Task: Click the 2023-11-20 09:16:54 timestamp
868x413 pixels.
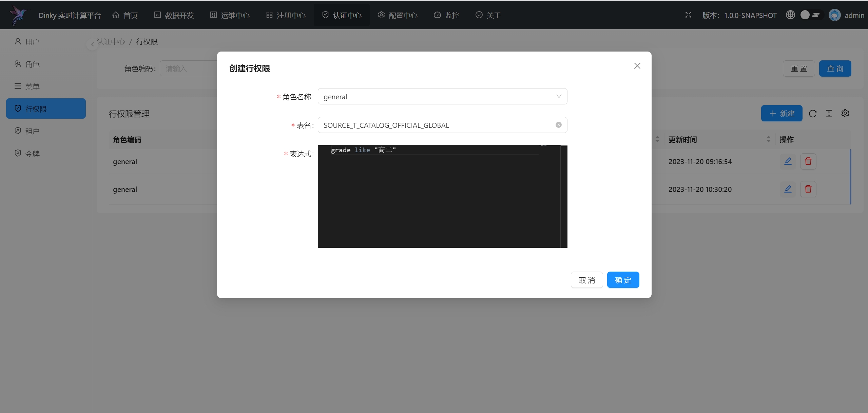Action: click(700, 162)
